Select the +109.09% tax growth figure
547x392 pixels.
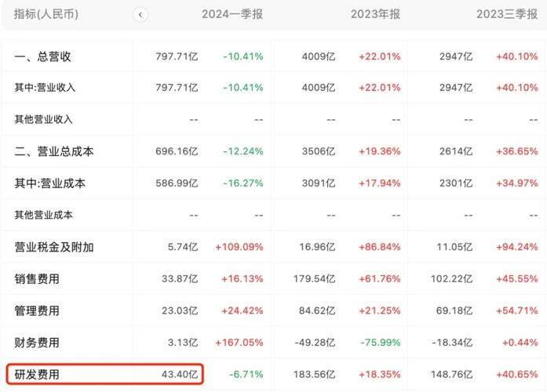pyautogui.click(x=239, y=247)
